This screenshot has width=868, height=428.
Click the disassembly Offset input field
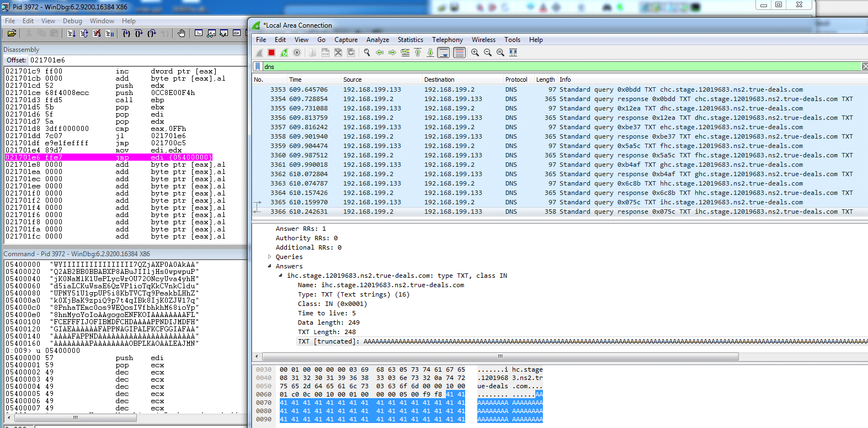(137, 60)
